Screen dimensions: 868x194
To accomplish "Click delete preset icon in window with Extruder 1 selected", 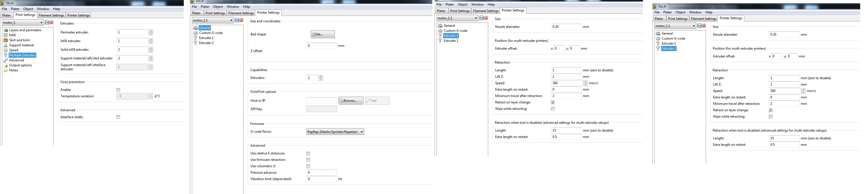I will click(x=486, y=18).
